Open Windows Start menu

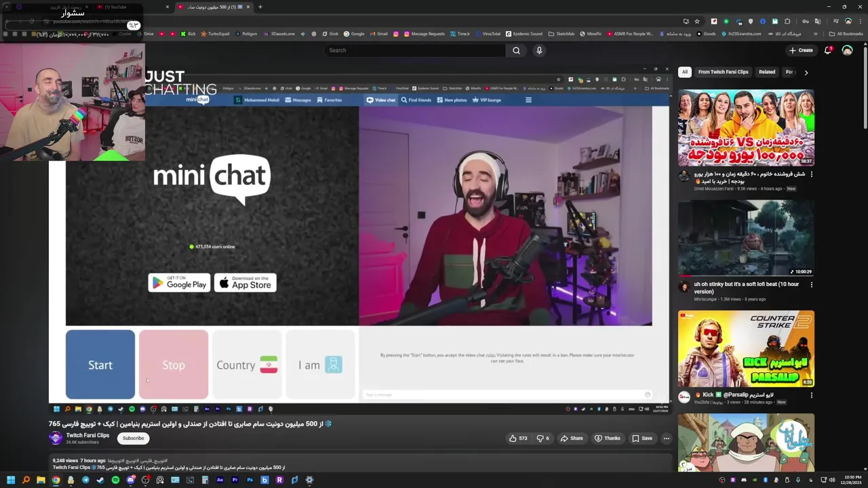[11, 480]
